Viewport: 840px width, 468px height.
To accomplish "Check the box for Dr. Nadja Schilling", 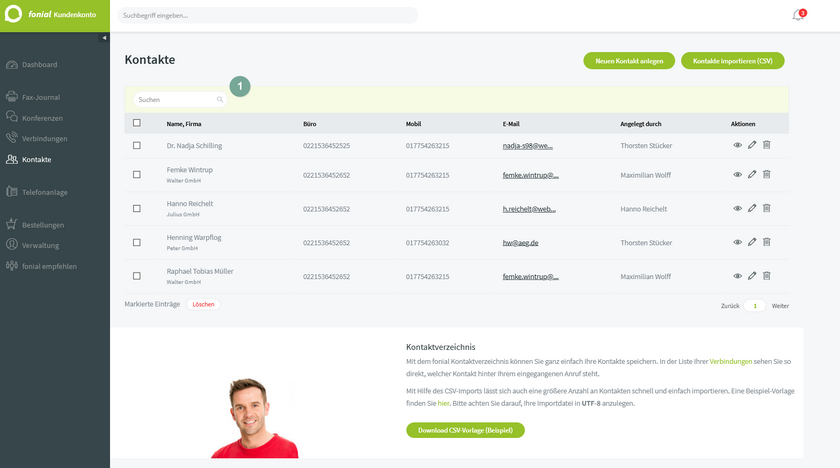I will pyautogui.click(x=137, y=146).
